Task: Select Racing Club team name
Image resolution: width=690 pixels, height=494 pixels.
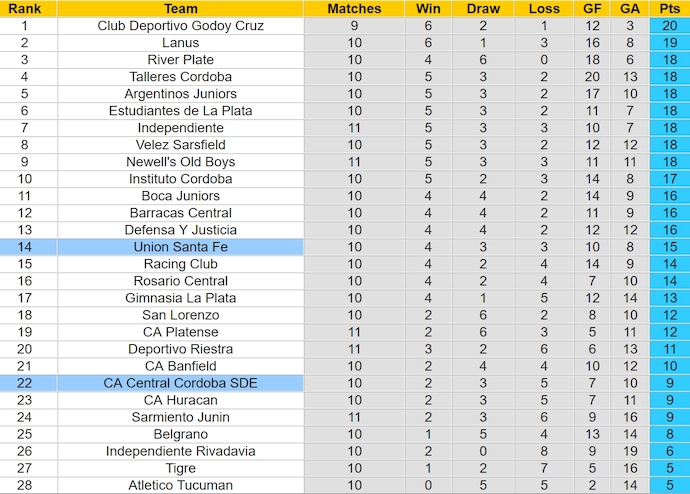Action: pos(180,264)
